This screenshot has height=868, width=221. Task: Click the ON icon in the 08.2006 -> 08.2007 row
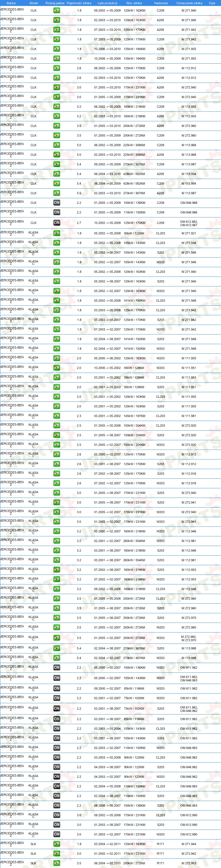57,806
